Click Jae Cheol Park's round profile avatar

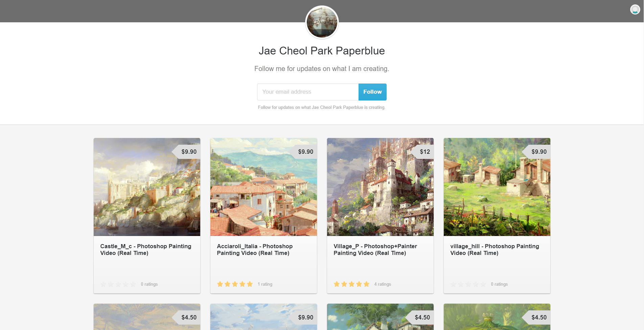click(x=322, y=22)
